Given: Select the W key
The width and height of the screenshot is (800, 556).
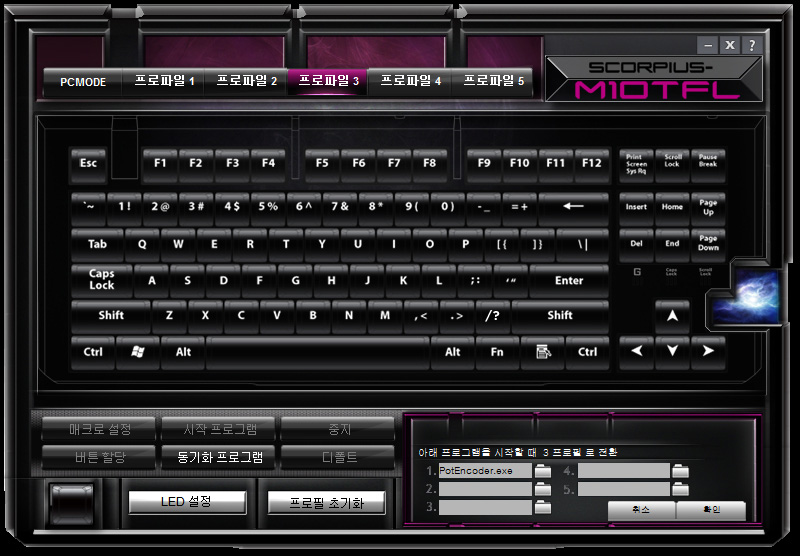Looking at the screenshot, I should [178, 244].
